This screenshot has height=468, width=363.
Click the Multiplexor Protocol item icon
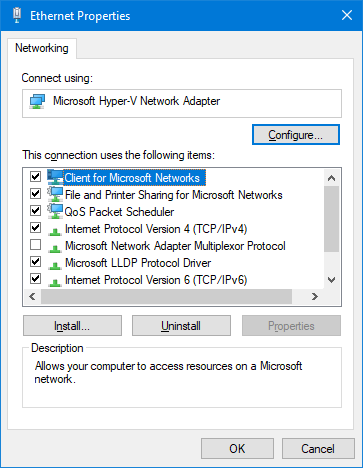[55, 248]
